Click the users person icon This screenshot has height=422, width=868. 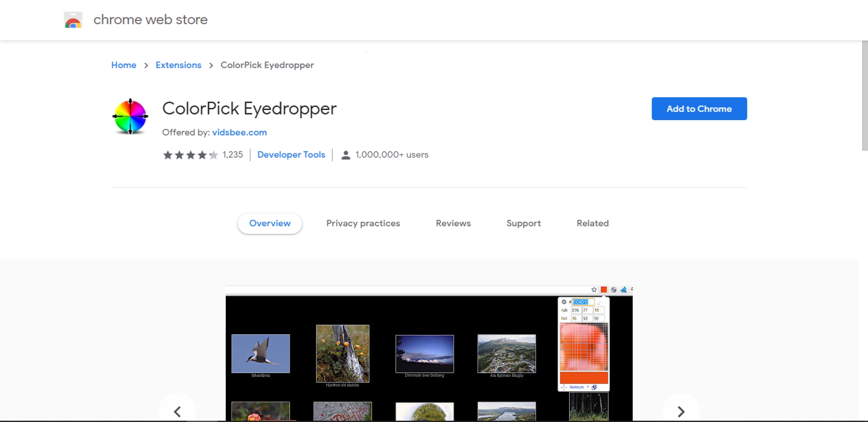pos(345,155)
